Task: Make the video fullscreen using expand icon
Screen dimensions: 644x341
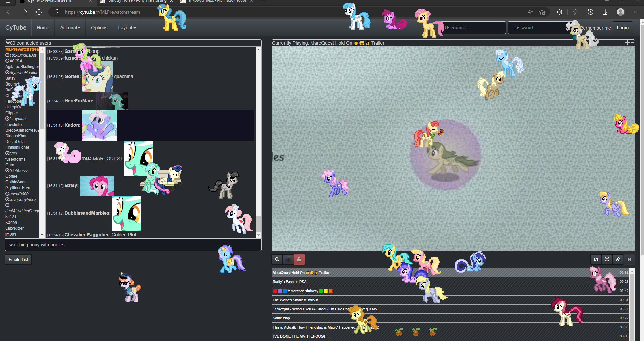Action: pos(607,260)
